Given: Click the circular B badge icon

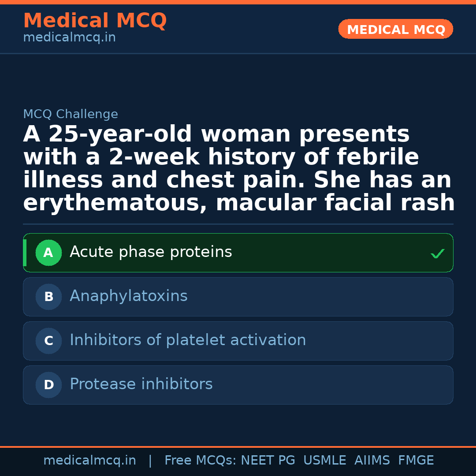Looking at the screenshot, I should pos(48,297).
